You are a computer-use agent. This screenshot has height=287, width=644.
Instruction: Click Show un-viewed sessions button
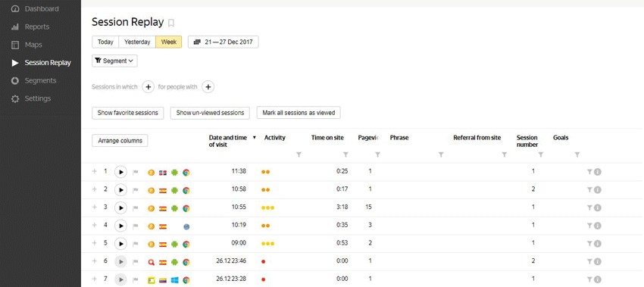[x=210, y=113]
